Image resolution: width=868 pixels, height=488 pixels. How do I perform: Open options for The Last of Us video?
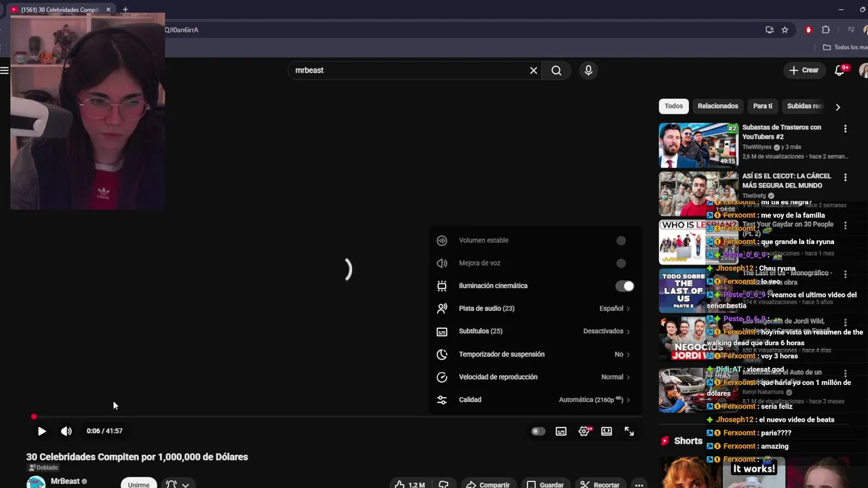point(845,274)
